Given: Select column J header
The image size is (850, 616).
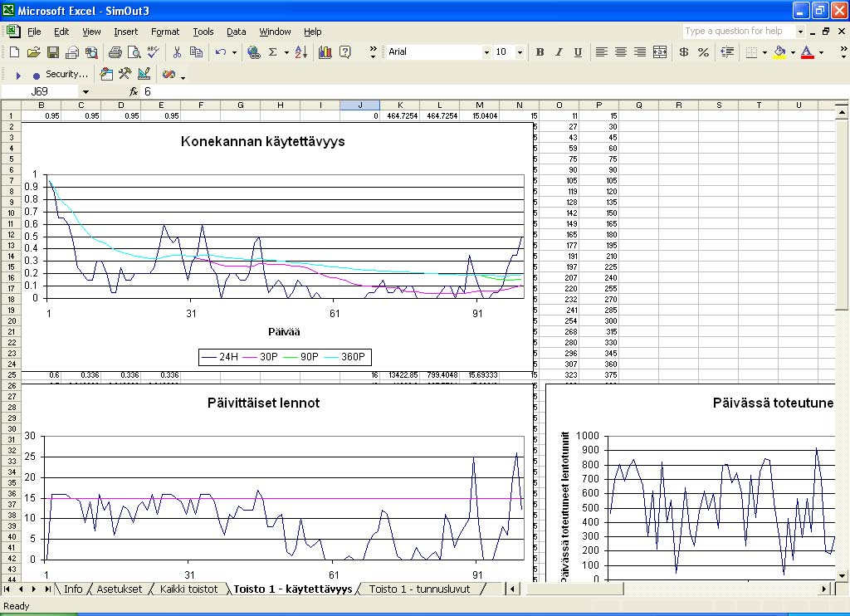Looking at the screenshot, I should [x=360, y=105].
